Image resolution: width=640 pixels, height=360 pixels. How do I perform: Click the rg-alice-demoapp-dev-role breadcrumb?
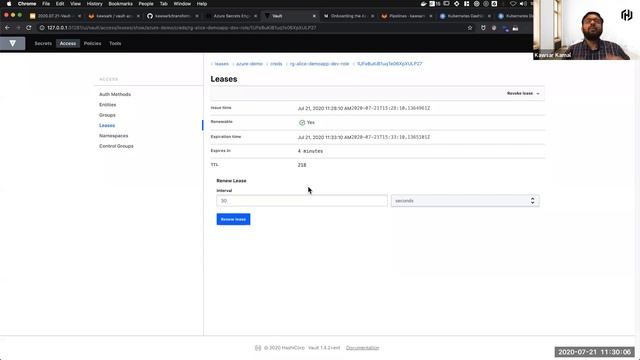[x=320, y=64]
